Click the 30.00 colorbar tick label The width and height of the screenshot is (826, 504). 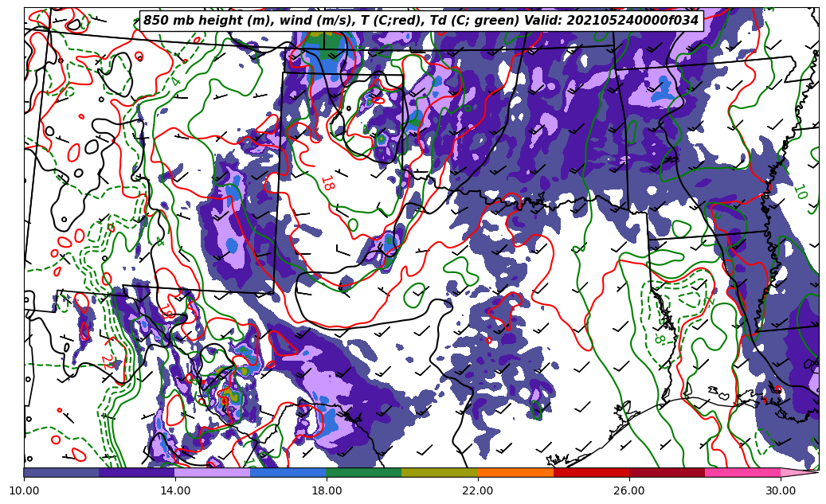[x=781, y=490]
